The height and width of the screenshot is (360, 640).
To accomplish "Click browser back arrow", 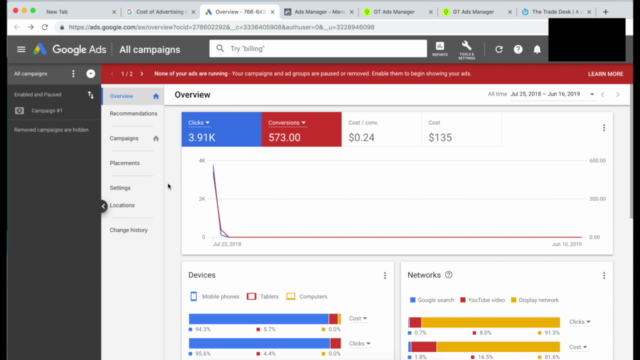I will pyautogui.click(x=17, y=27).
